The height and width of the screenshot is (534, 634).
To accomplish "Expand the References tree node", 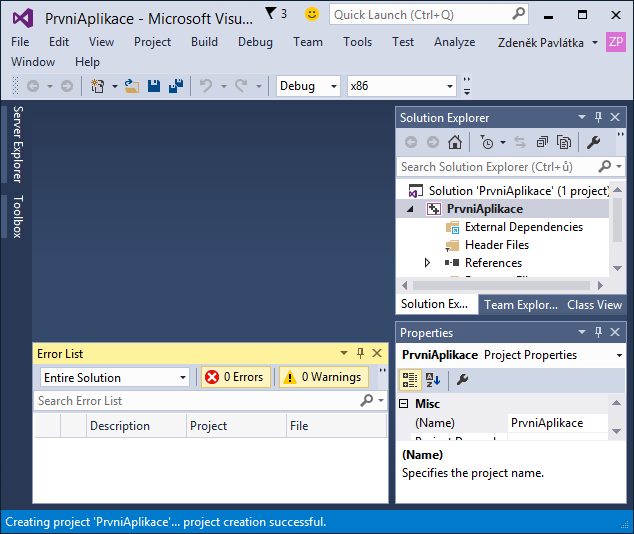I will 428,263.
